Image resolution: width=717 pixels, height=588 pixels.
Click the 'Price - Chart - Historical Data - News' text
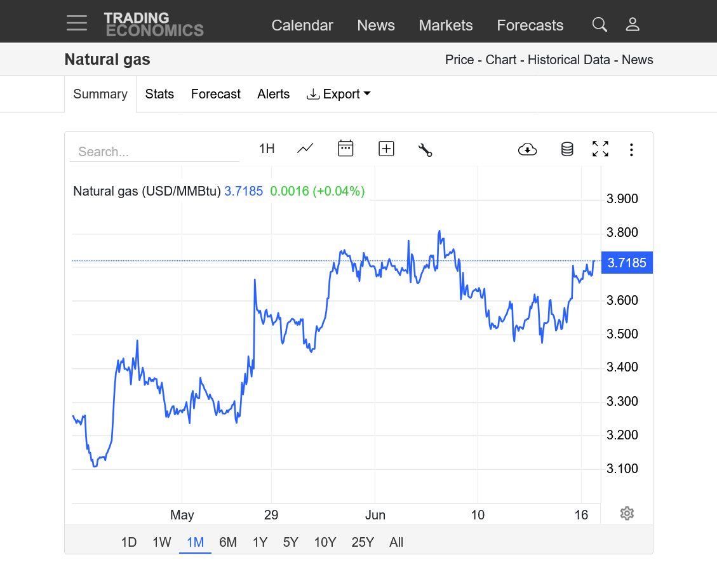[x=549, y=60]
